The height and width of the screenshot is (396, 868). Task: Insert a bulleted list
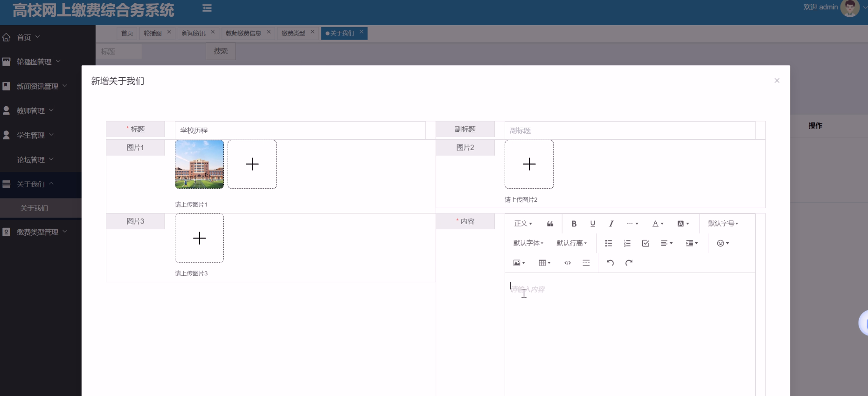[x=608, y=243]
